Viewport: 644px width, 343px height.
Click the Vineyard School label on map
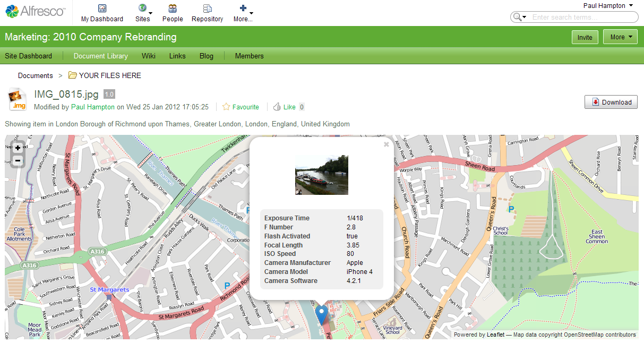(393, 329)
